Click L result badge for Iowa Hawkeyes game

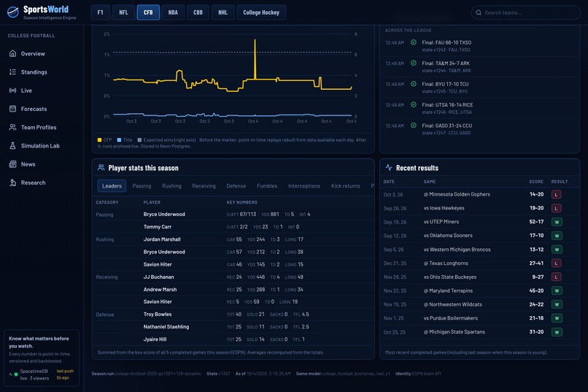pos(557,208)
